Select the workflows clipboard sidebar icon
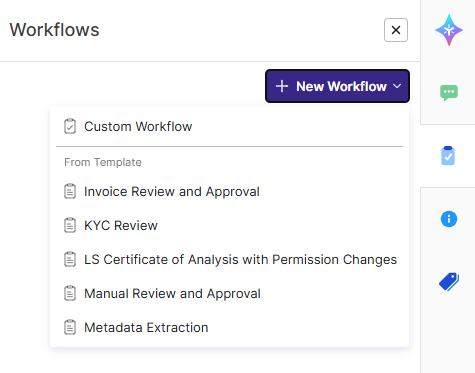 point(448,155)
